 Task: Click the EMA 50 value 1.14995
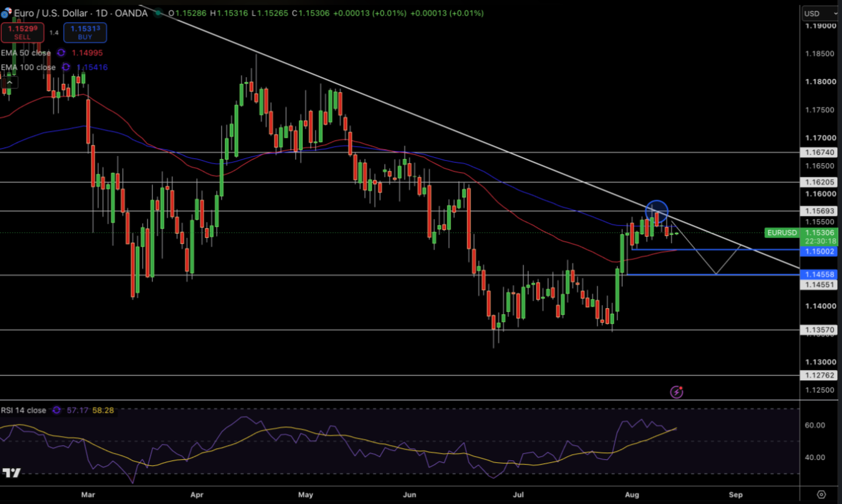86,53
